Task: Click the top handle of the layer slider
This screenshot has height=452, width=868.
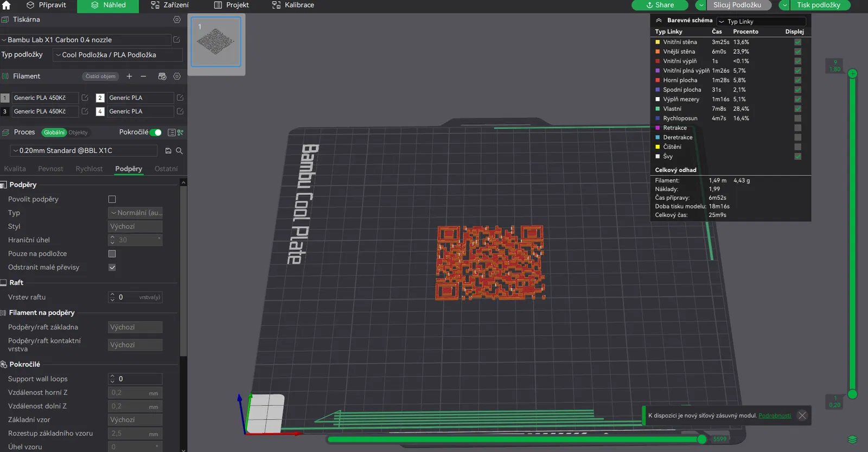Action: (852, 73)
